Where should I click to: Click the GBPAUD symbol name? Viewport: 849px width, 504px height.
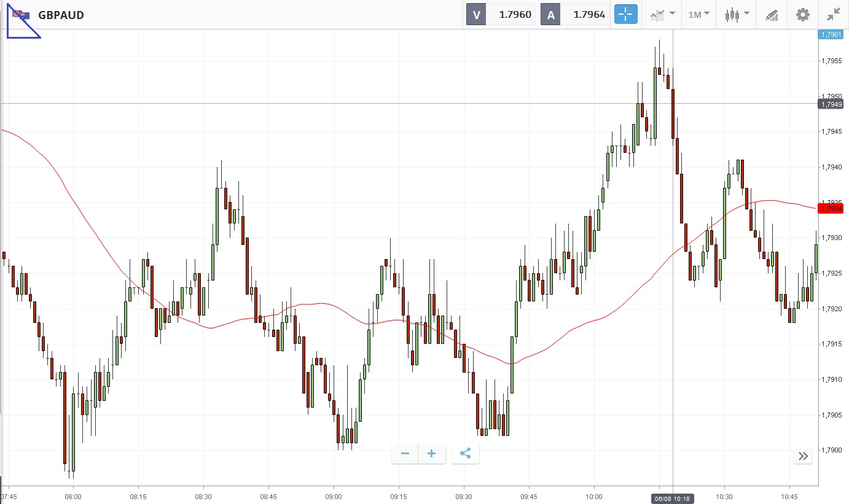click(x=61, y=15)
